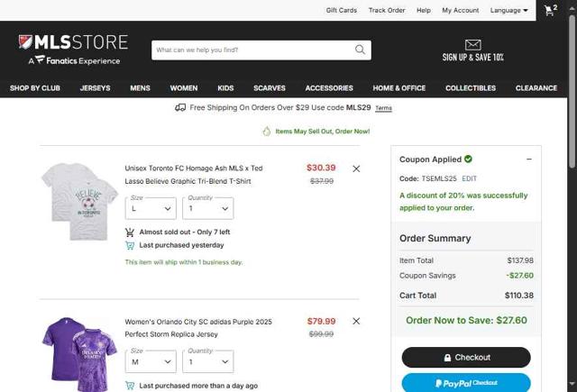This screenshot has width=577, height=392.
Task: Open the Language dropdown
Action: coord(508,10)
